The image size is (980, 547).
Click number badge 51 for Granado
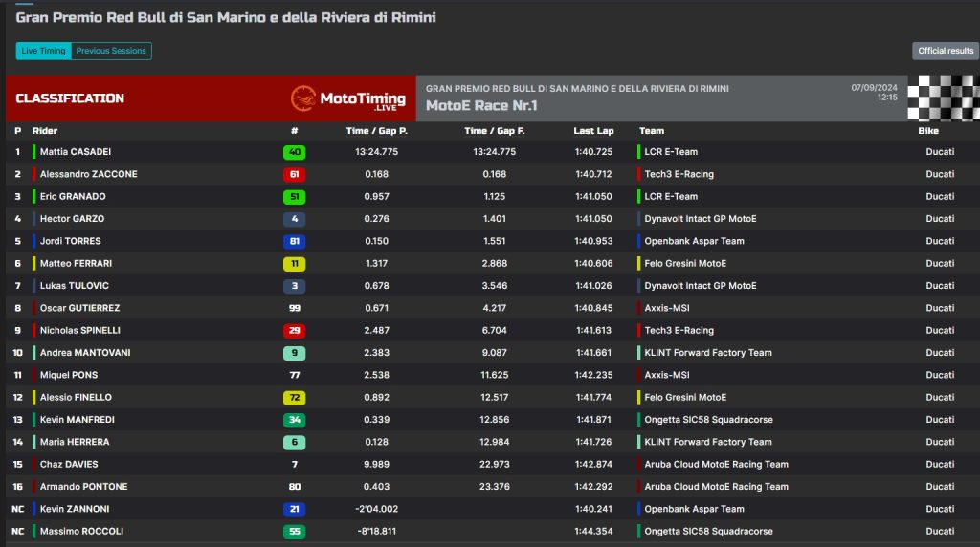pos(295,197)
